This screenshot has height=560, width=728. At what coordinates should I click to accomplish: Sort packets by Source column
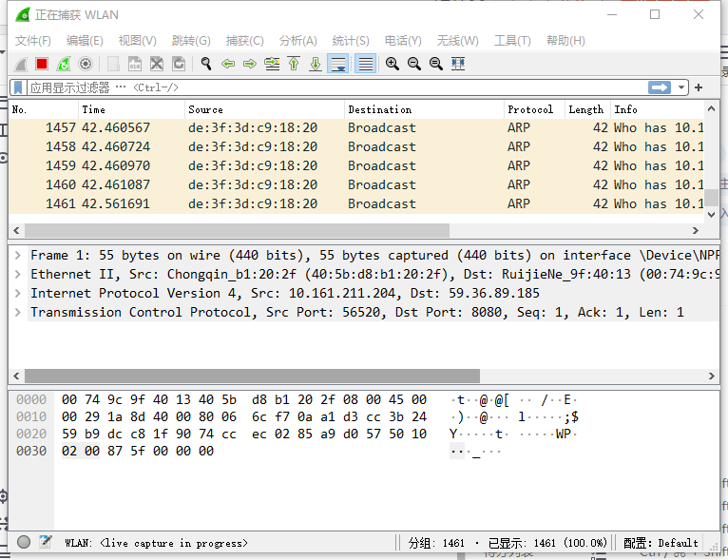click(264, 109)
